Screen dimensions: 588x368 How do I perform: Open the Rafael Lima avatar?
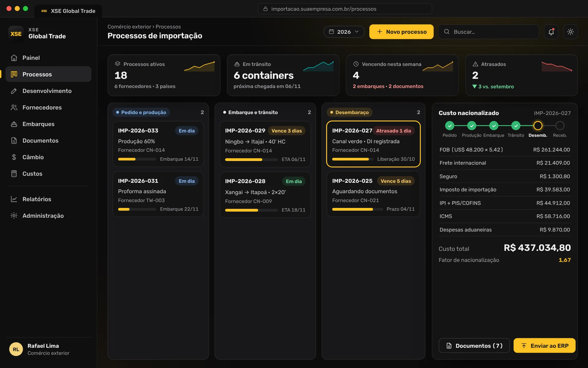coord(16,349)
